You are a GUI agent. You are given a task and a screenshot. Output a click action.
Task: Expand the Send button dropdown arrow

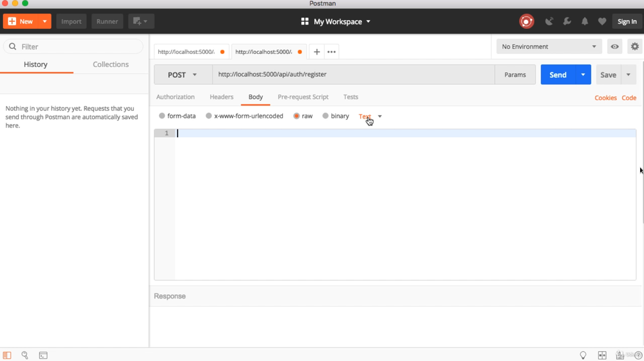(583, 75)
